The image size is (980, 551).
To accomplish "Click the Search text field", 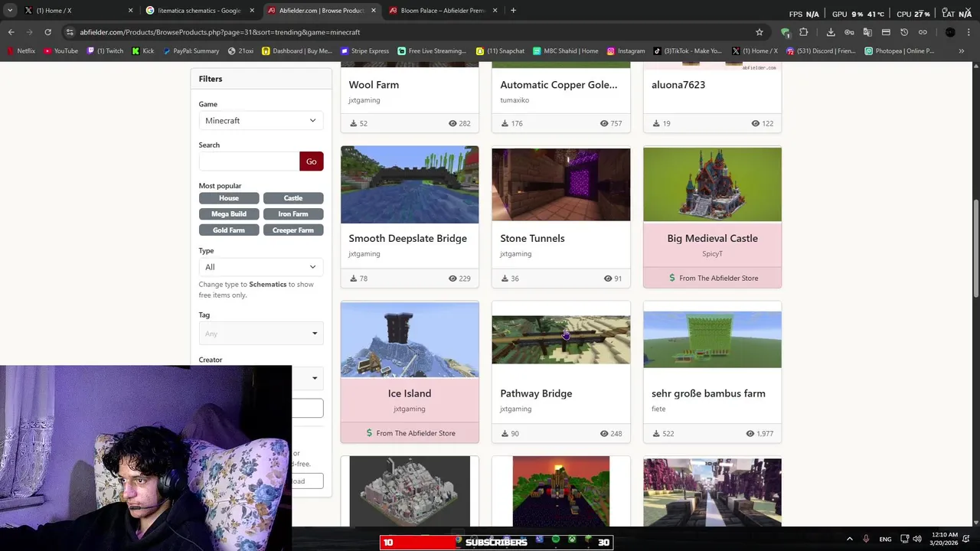I will (249, 161).
